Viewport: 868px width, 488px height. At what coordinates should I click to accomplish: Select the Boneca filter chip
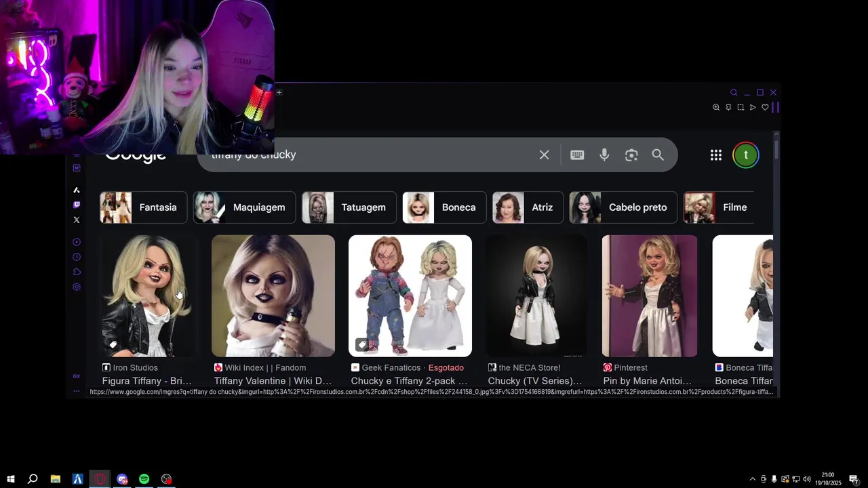(444, 207)
